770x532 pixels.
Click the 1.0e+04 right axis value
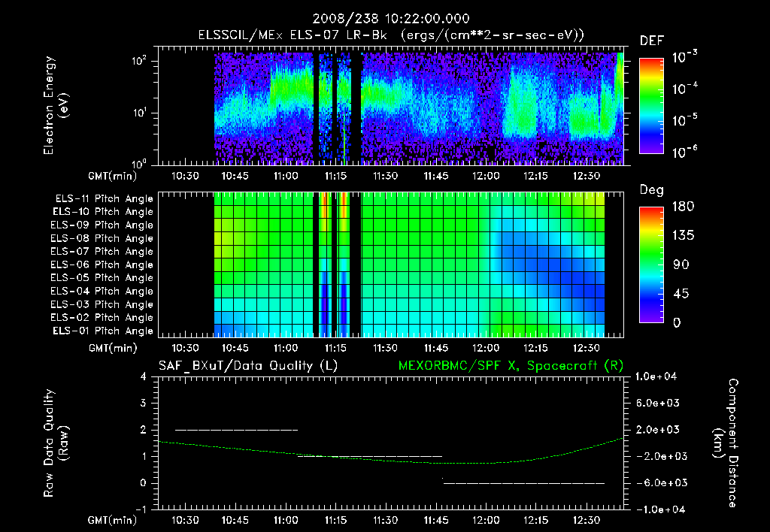pyautogui.click(x=656, y=376)
